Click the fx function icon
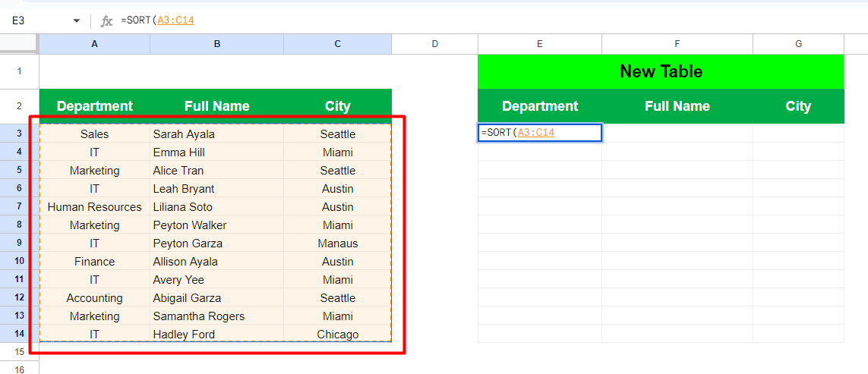Screen dimensions: 868x374 (x=106, y=21)
